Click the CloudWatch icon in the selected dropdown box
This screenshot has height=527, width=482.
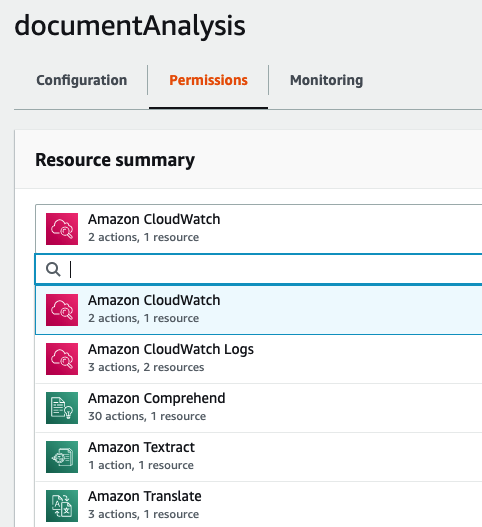point(62,229)
